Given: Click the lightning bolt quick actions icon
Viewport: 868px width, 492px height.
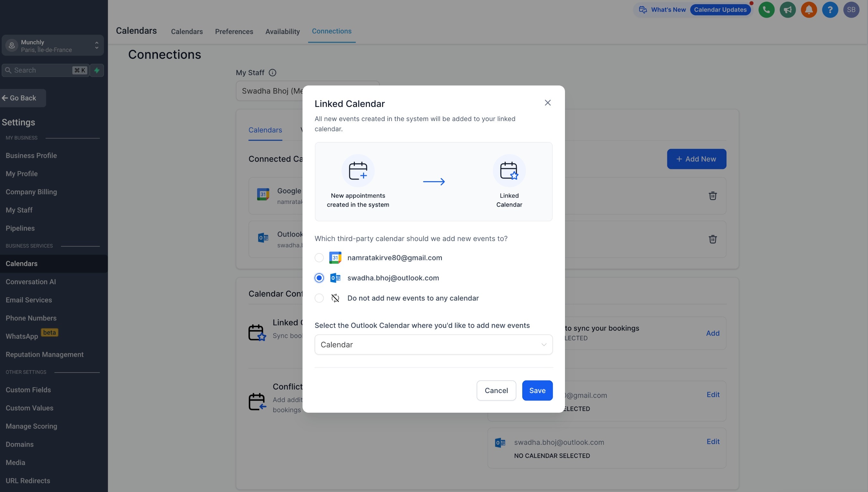Looking at the screenshot, I should (97, 70).
